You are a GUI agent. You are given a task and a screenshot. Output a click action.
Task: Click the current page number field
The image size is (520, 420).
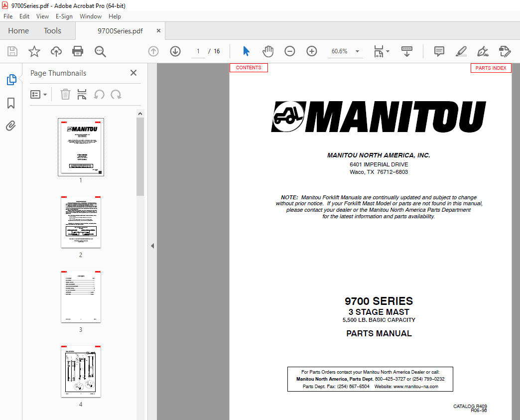coord(198,51)
